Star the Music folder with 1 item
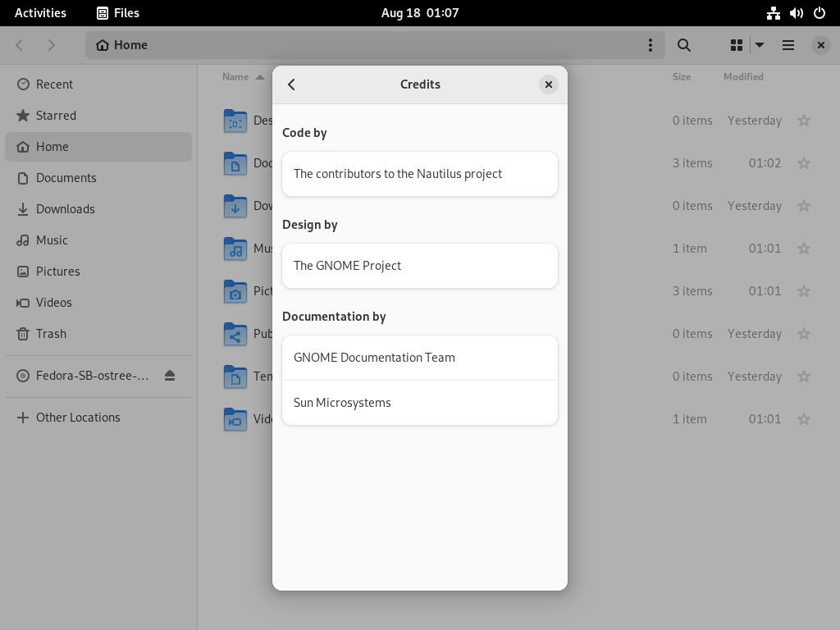 point(804,248)
